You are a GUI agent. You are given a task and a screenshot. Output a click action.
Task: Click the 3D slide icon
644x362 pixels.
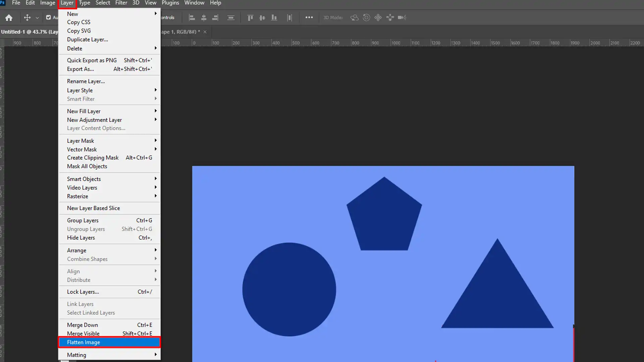[390, 17]
